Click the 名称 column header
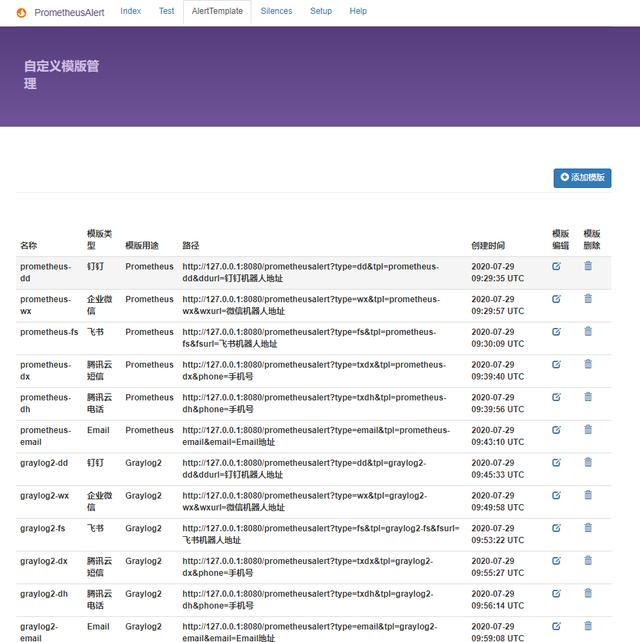The width and height of the screenshot is (640, 642). pos(29,246)
